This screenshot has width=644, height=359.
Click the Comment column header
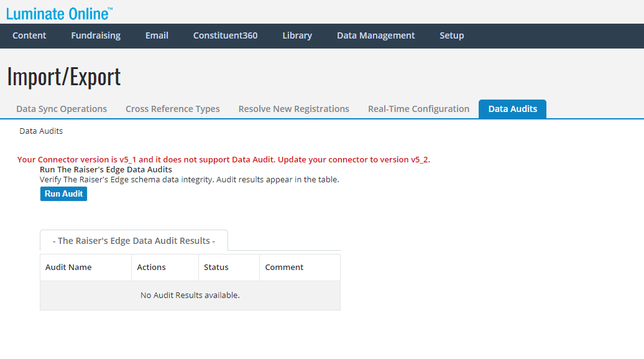[x=300, y=268]
